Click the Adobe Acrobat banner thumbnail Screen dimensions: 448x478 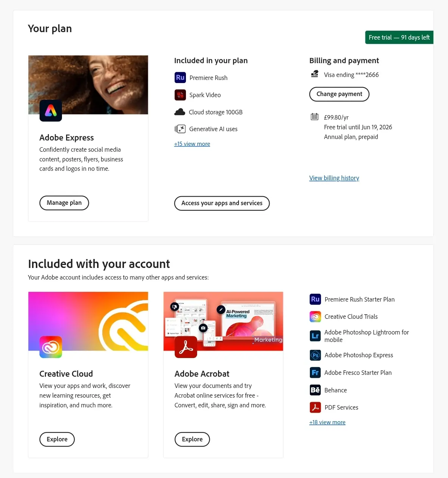223,321
